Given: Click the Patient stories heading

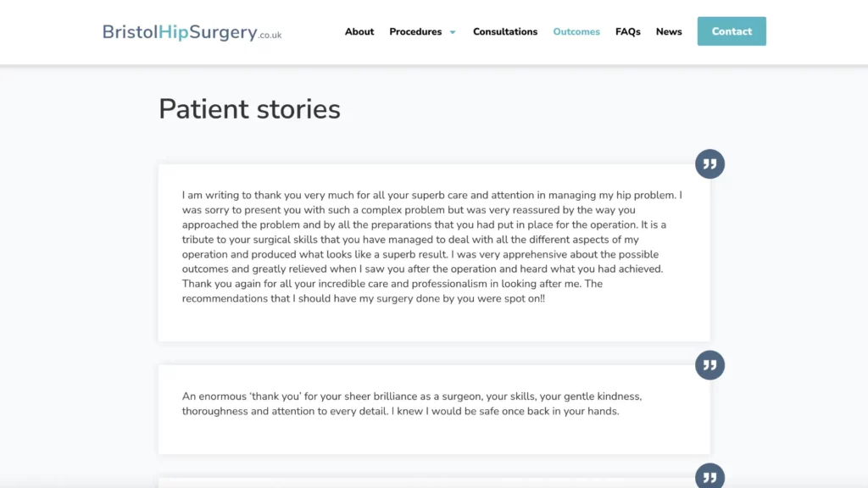Looking at the screenshot, I should pyautogui.click(x=249, y=109).
